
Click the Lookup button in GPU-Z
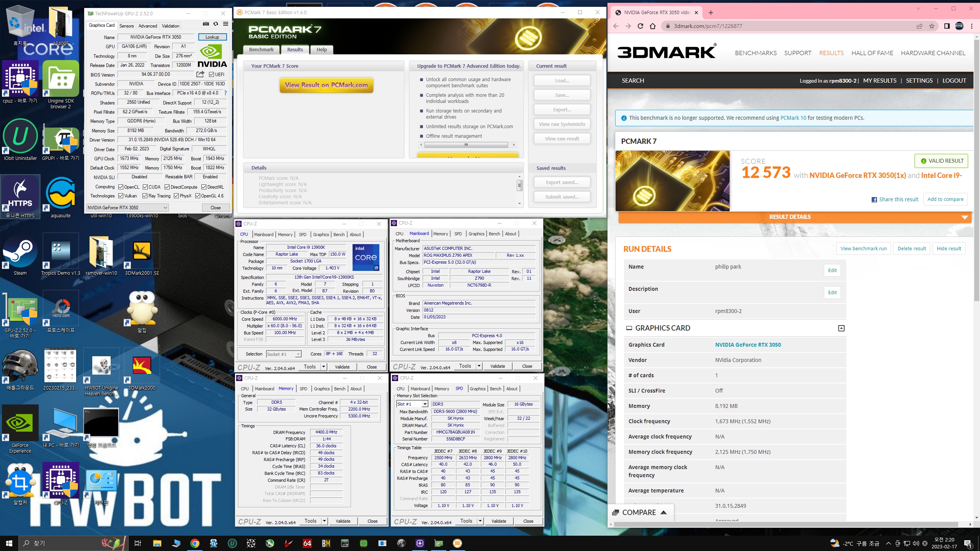212,37
